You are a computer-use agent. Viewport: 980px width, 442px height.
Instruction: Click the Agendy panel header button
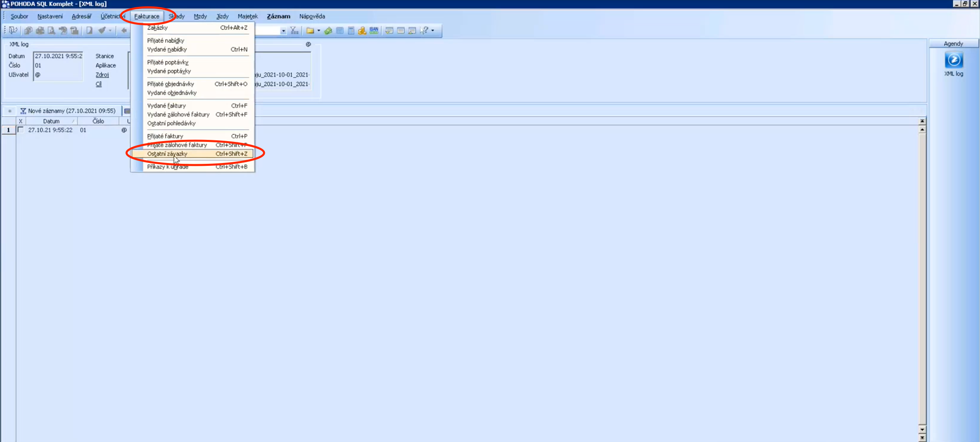click(953, 44)
